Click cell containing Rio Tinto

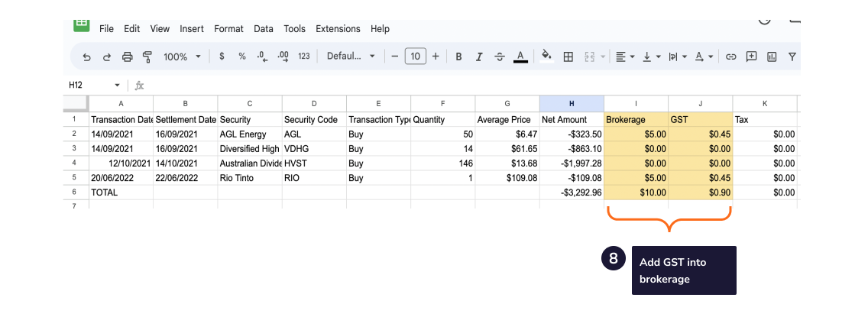250,178
